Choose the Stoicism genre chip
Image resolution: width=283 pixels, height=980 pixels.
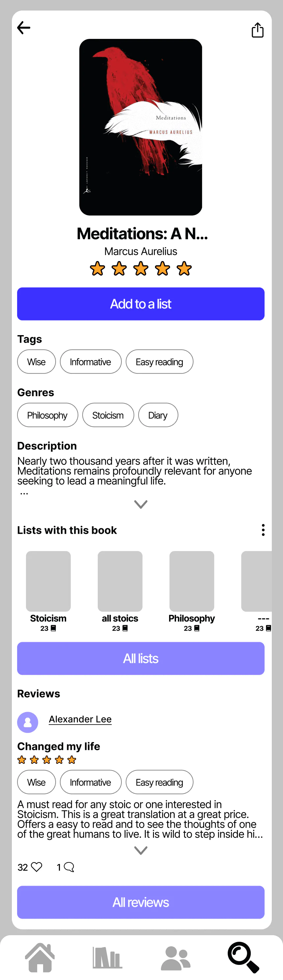108,415
